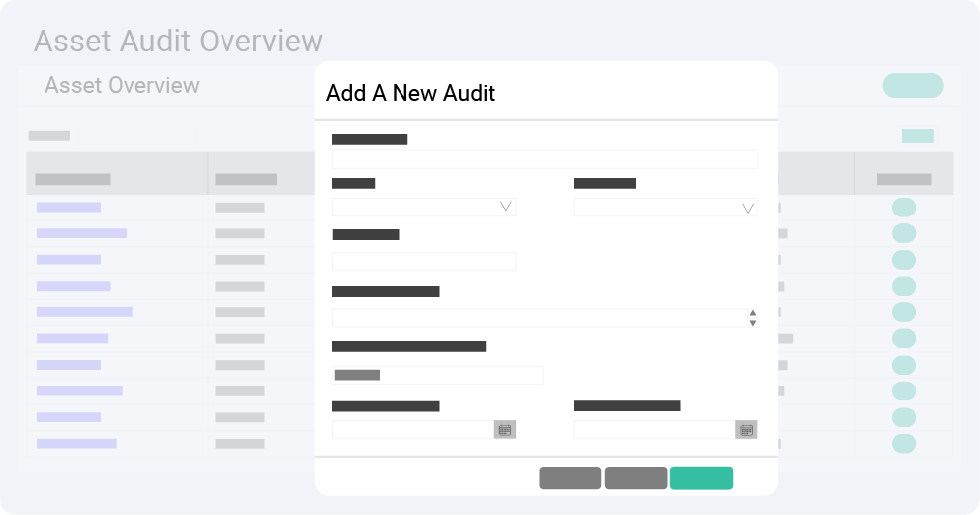Viewport: 980px width, 515px height.
Task: Focus the short text field below the left dropdown
Action: 424,261
